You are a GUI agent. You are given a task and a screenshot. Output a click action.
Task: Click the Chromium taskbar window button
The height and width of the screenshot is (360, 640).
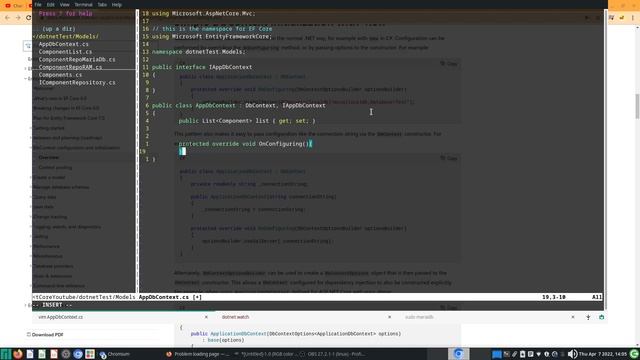(x=115, y=354)
